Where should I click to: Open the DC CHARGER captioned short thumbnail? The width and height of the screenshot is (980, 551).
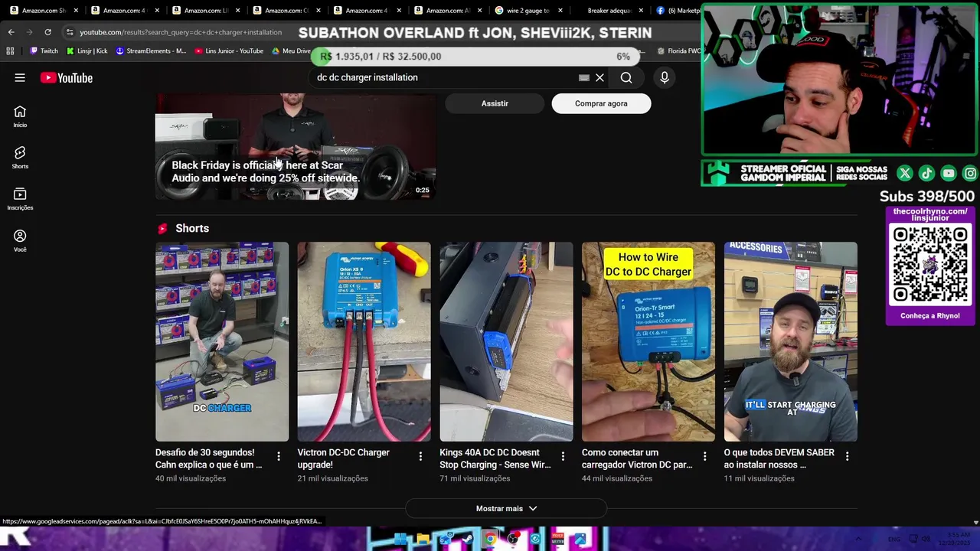tap(222, 341)
